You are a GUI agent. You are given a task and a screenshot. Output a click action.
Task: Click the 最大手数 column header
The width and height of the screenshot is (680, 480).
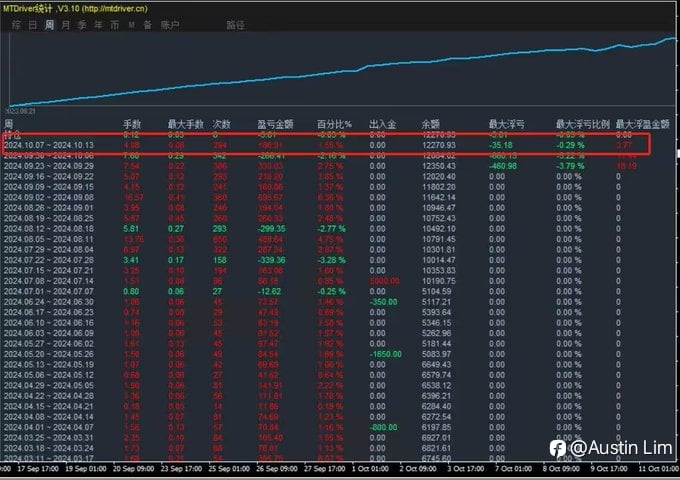pyautogui.click(x=186, y=124)
